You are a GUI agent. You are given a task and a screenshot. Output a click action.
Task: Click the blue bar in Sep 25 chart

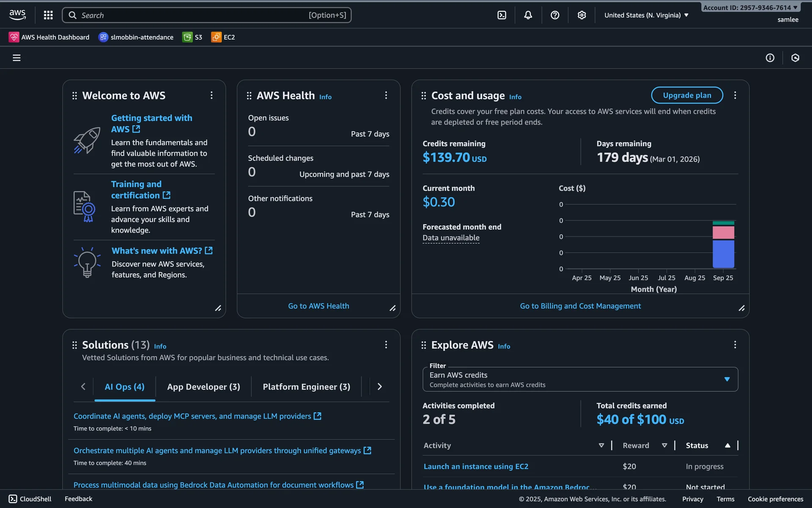pos(723,254)
